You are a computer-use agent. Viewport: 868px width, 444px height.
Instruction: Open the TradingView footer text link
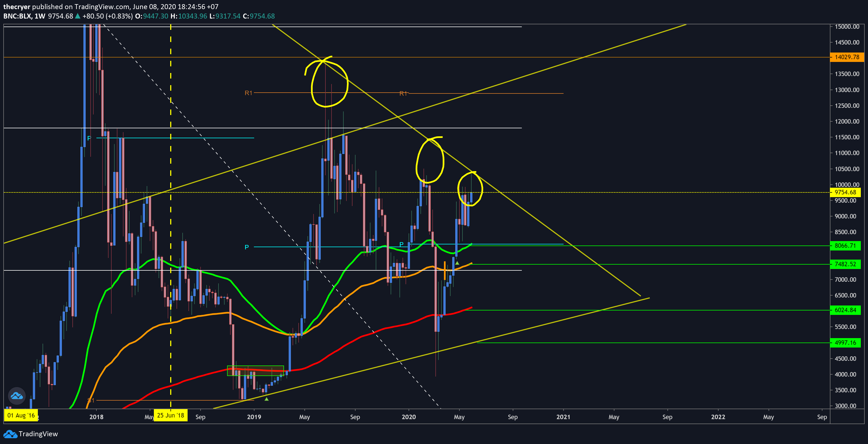38,434
